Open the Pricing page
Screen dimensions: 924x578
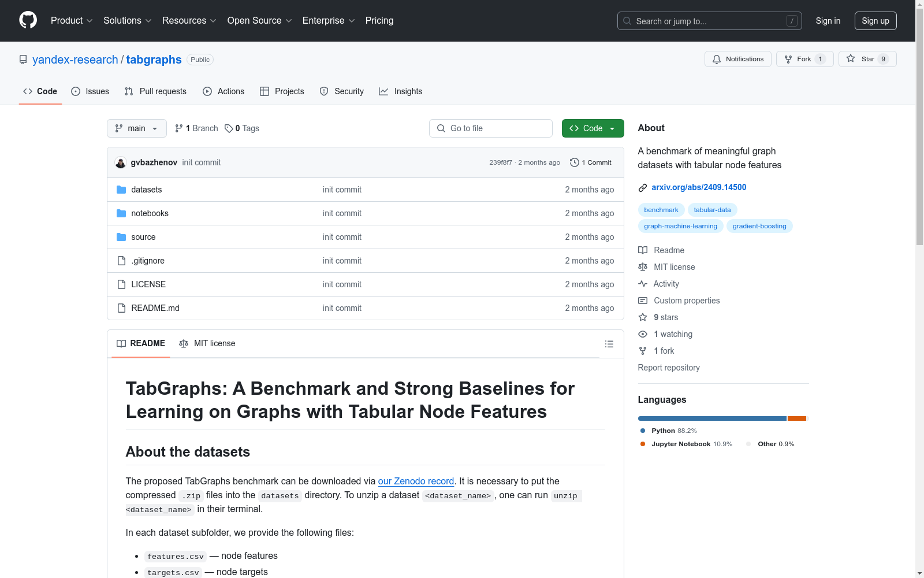point(379,20)
